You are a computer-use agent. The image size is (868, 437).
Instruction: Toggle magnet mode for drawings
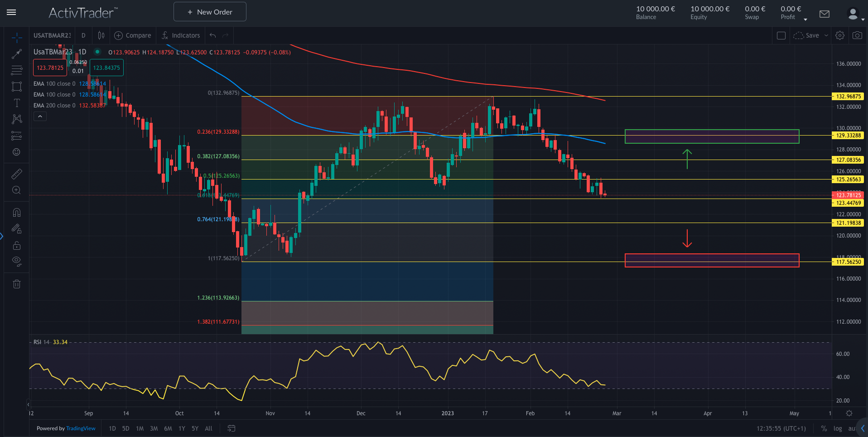[x=17, y=213]
